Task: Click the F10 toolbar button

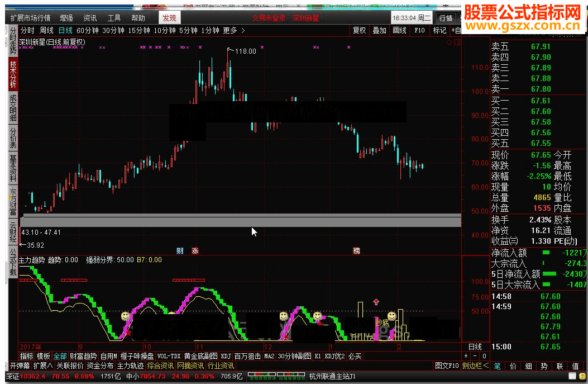Action: [419, 30]
